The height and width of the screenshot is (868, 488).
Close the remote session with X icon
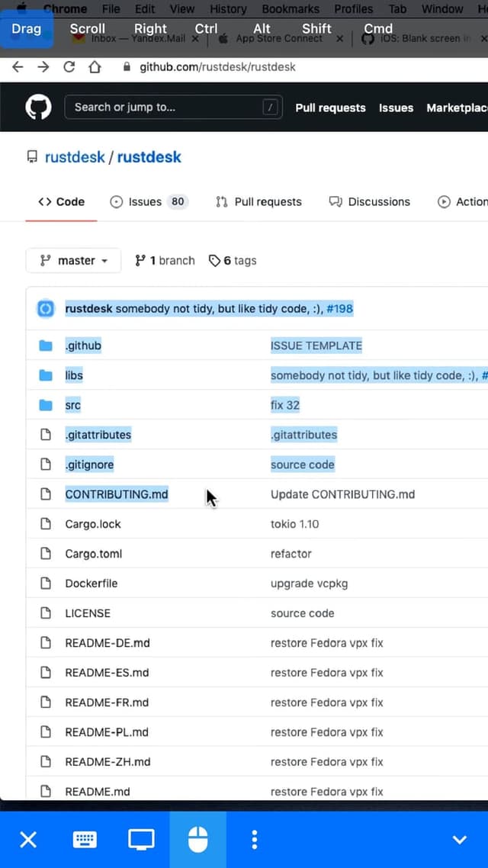[x=28, y=840]
